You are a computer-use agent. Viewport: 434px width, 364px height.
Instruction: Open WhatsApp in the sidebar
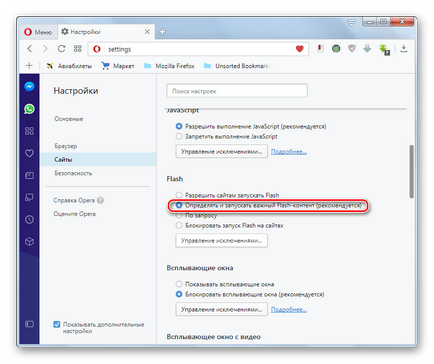coord(29,109)
